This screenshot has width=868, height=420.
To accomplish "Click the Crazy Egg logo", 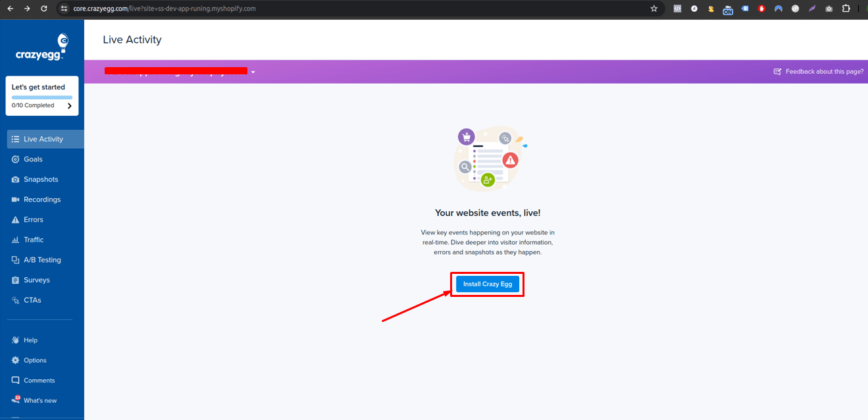I will pyautogui.click(x=42, y=47).
